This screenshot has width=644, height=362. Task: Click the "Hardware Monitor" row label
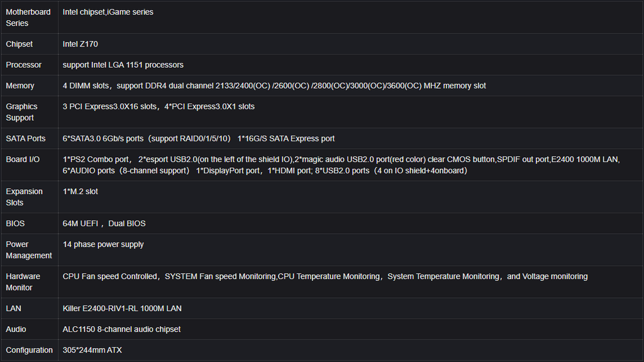23,282
